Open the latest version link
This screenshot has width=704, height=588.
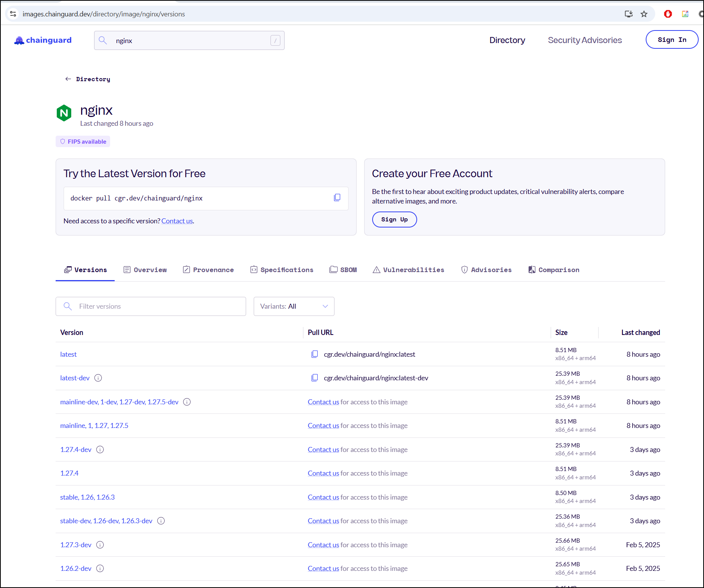point(68,354)
